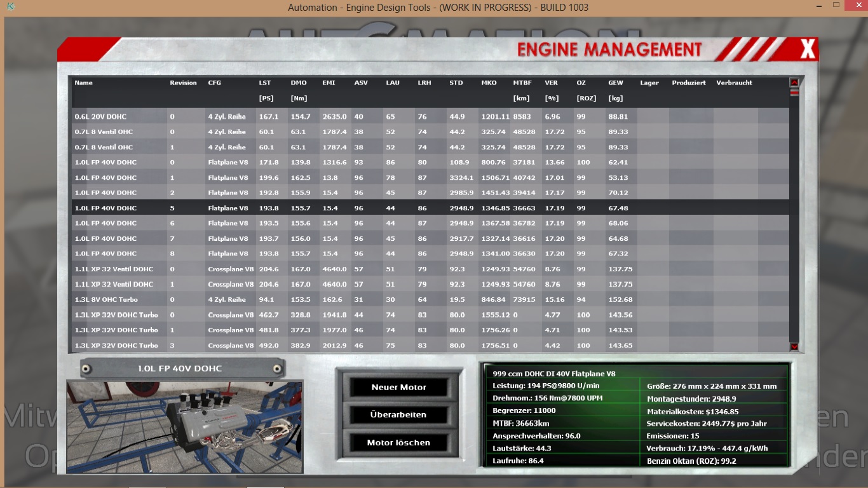Close the Engine Management panel with X
Viewport: 868px width, 488px height.
point(807,49)
